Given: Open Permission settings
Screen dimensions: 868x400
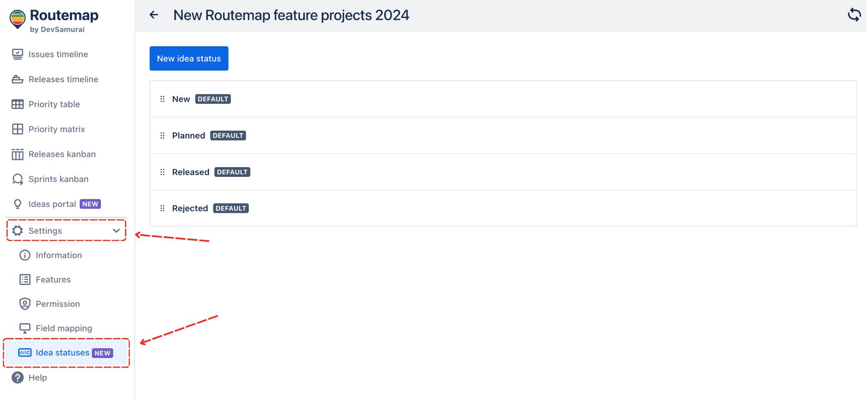Looking at the screenshot, I should [57, 304].
